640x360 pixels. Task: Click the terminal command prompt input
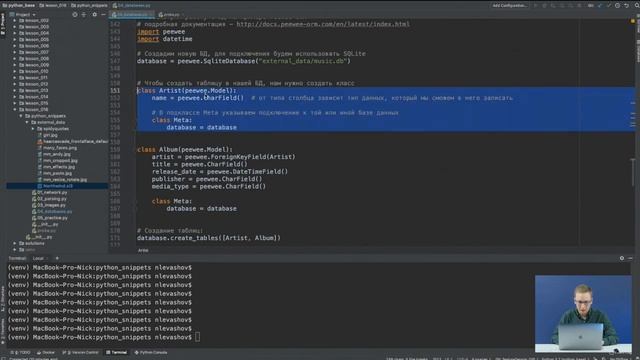pyautogui.click(x=198, y=337)
